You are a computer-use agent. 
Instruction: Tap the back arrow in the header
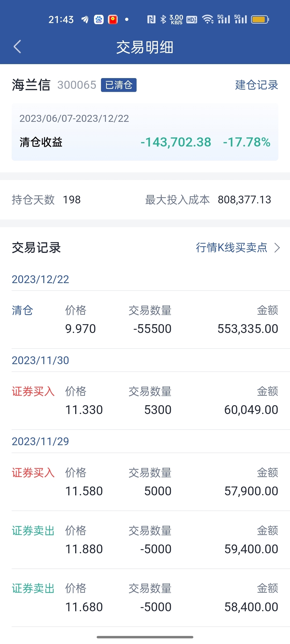(17, 47)
